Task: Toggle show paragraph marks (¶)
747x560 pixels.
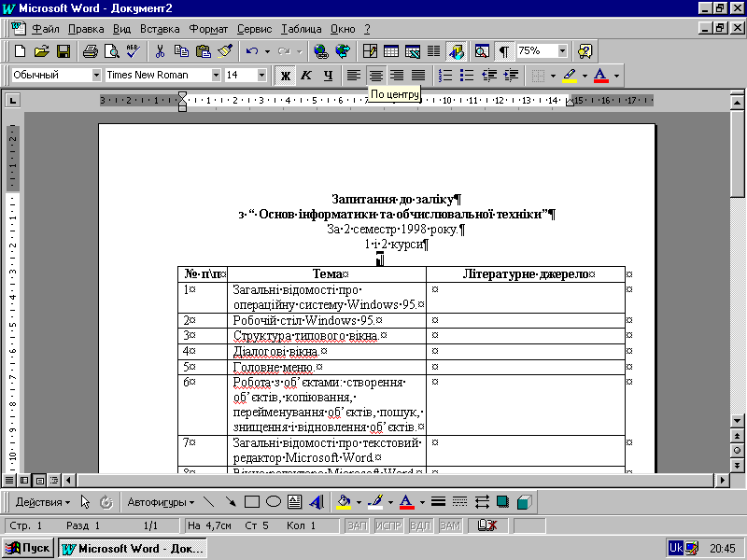Action: (503, 51)
